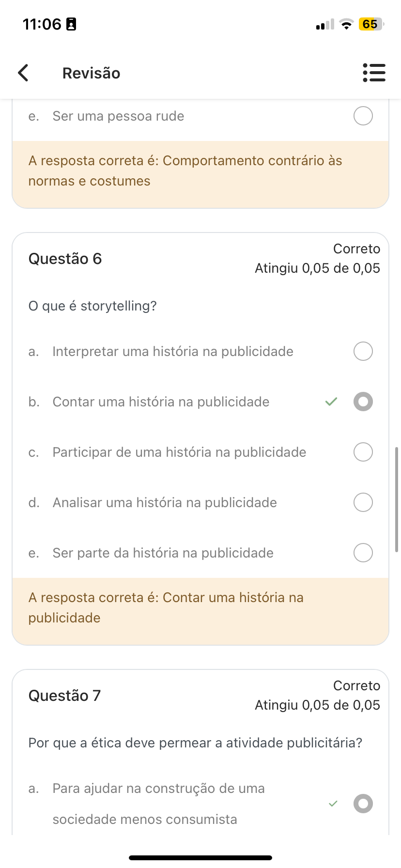This screenshot has width=401, height=868.
Task: Open the question list menu icon
Action: point(374,73)
